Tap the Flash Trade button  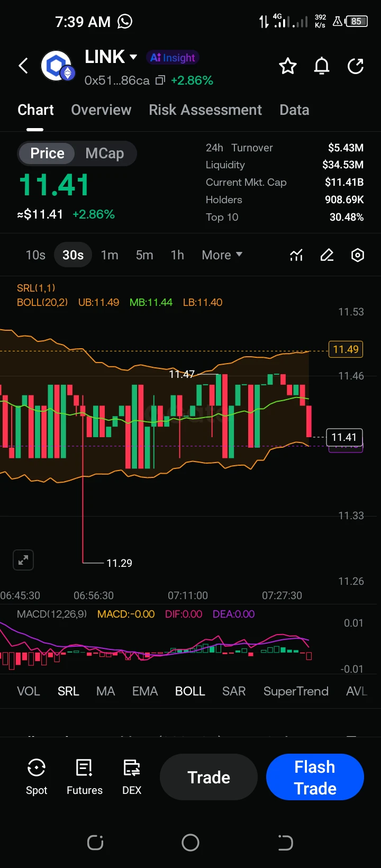315,777
